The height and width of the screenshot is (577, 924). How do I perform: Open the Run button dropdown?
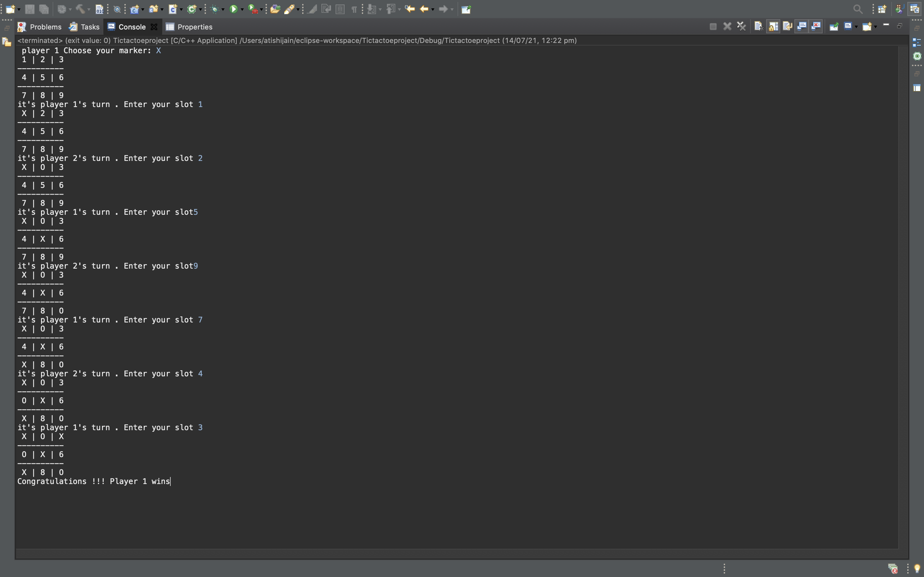click(242, 9)
